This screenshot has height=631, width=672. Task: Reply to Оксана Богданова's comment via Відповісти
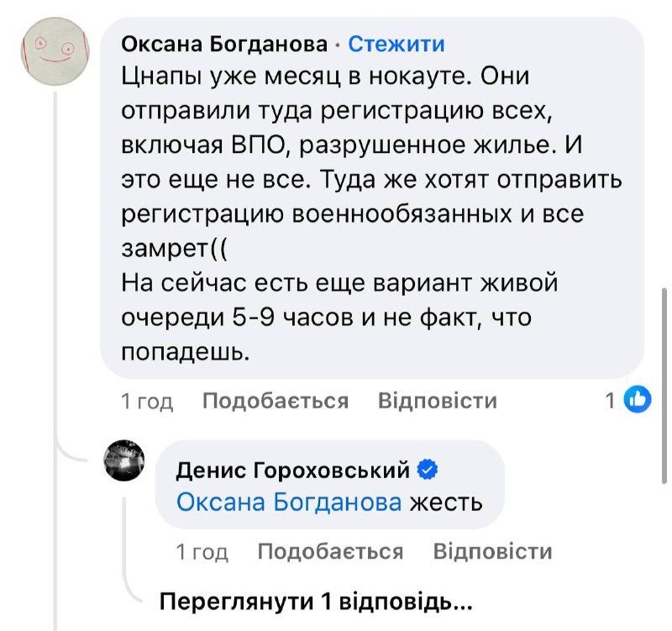pos(437,402)
